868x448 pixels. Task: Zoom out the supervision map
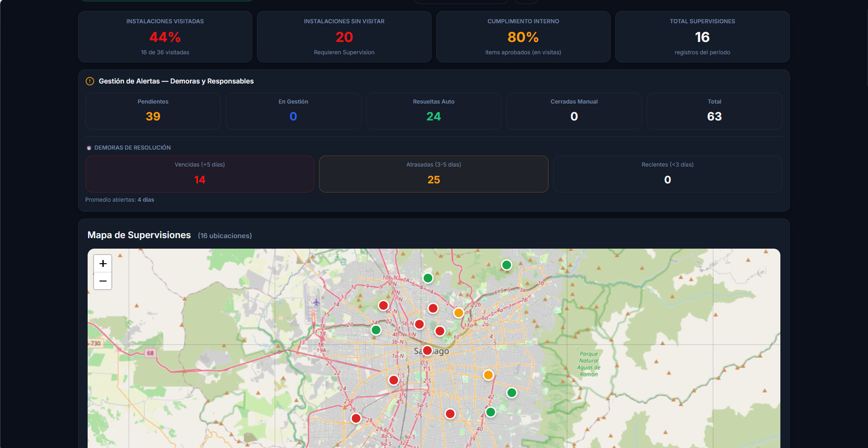pyautogui.click(x=103, y=281)
